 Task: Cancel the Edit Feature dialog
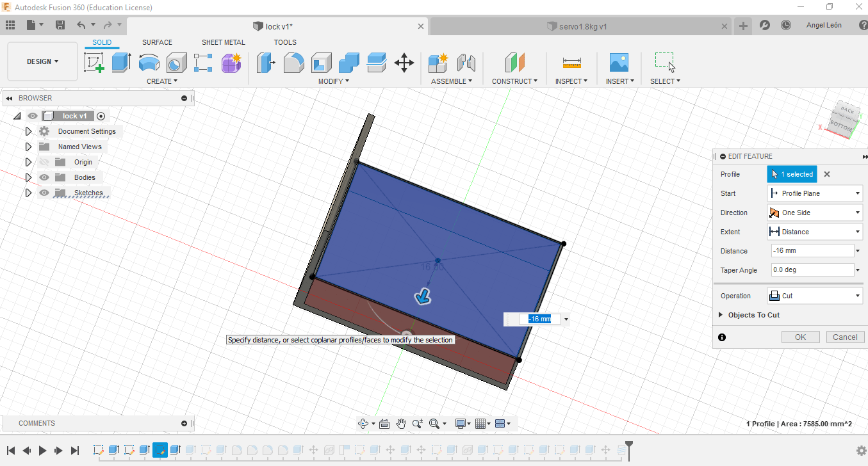[x=845, y=337]
